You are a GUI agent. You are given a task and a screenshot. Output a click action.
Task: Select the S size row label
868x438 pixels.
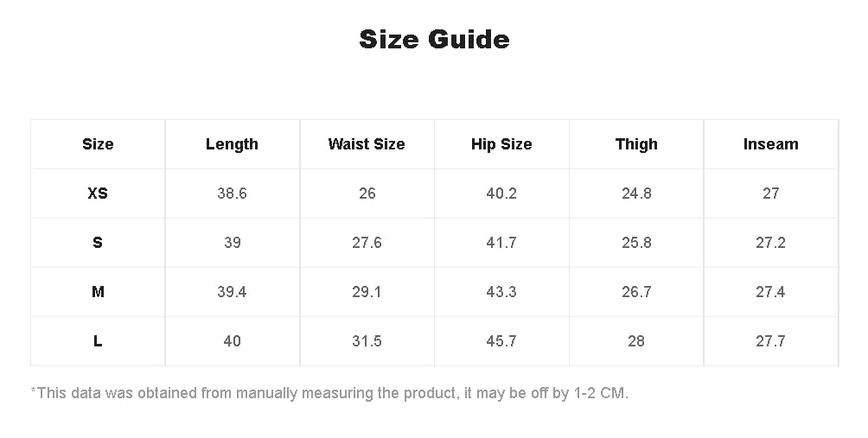pos(98,243)
